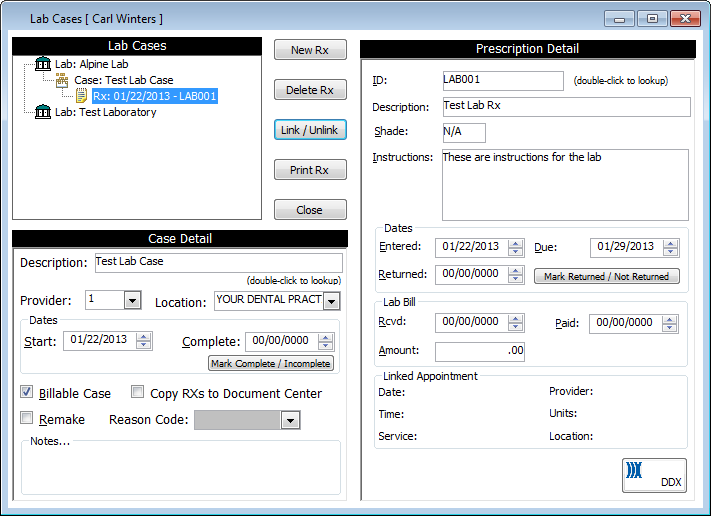Click the Paid date spinner
The height and width of the screenshot is (516, 711).
669,324
